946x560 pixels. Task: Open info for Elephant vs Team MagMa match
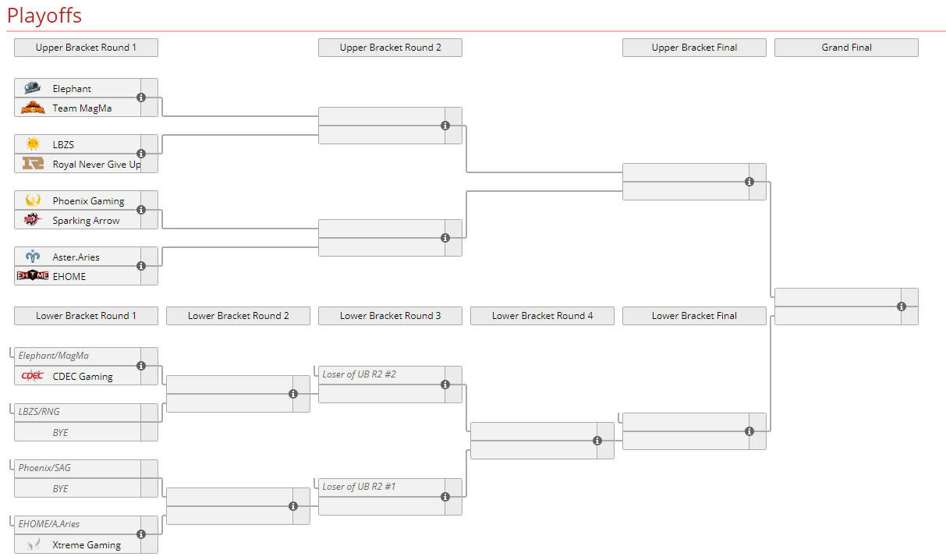click(141, 97)
